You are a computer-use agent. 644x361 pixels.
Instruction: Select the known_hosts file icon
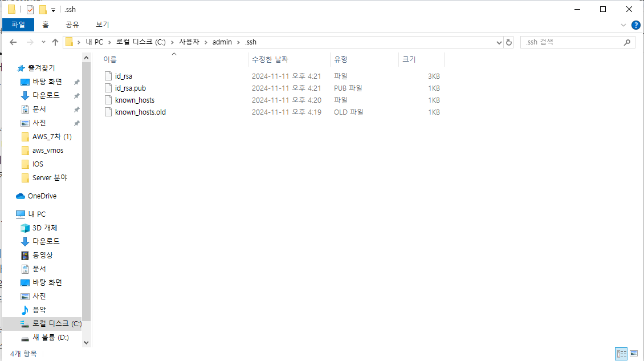pyautogui.click(x=108, y=100)
